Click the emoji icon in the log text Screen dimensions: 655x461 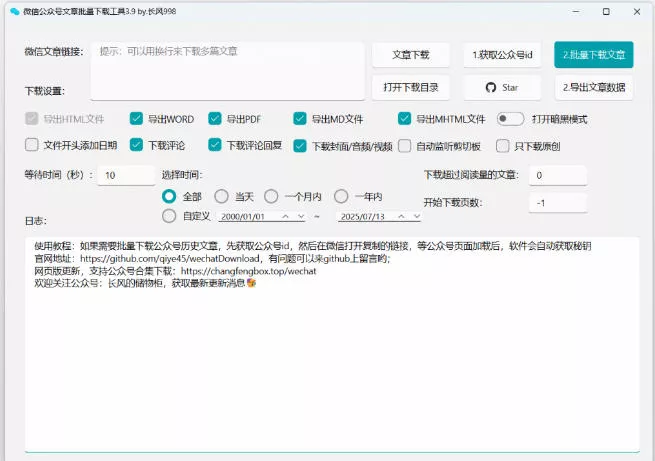251,283
